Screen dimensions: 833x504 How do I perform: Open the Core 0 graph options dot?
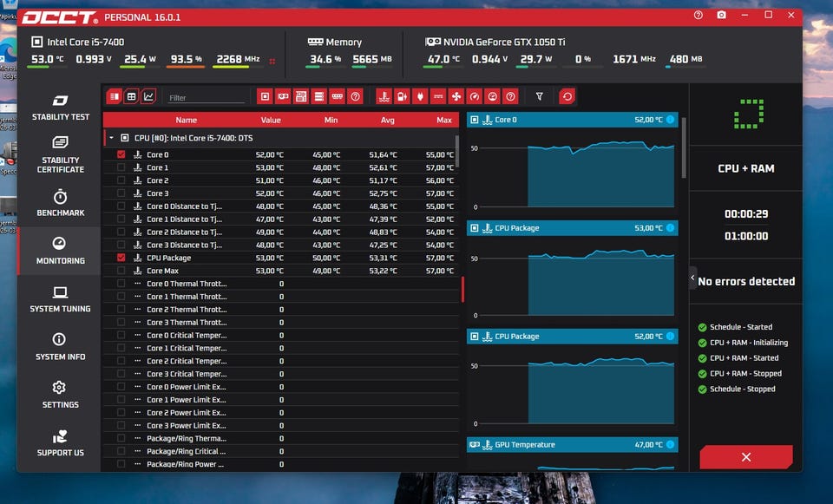(x=670, y=120)
